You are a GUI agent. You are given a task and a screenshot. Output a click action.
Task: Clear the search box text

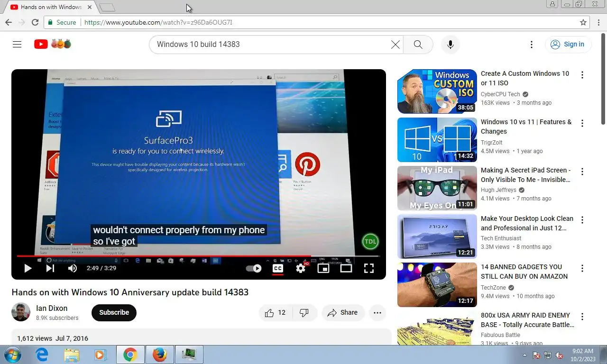pyautogui.click(x=395, y=44)
